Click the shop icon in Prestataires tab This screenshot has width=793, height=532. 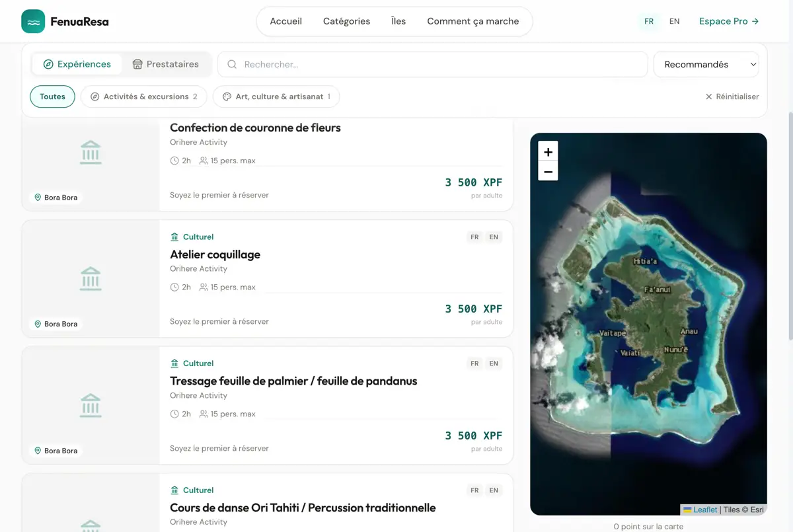pyautogui.click(x=137, y=64)
